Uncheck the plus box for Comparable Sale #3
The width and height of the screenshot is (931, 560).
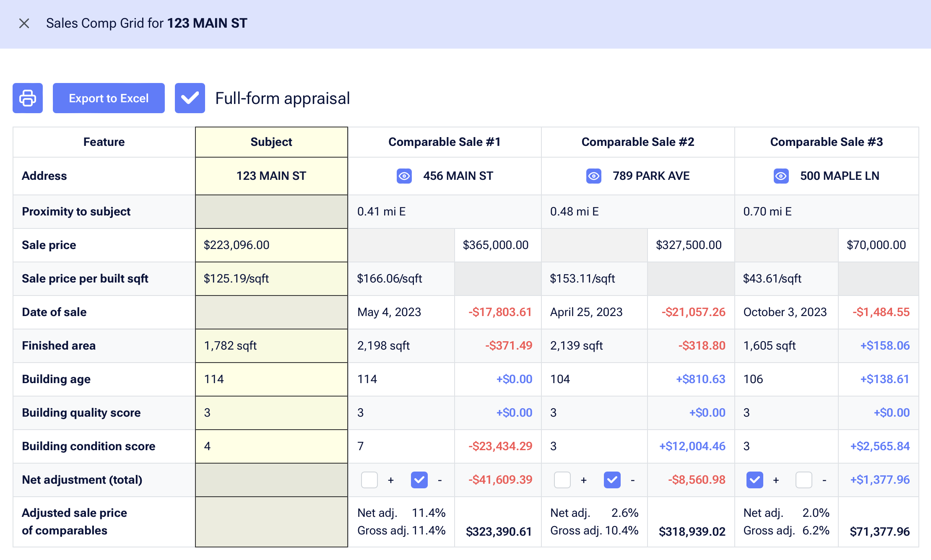[x=754, y=480]
